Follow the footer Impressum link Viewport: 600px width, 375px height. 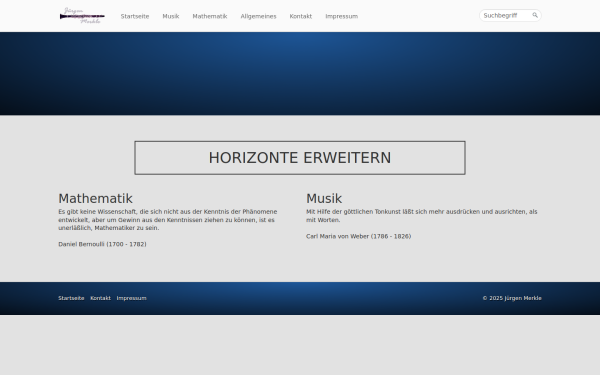(x=132, y=298)
